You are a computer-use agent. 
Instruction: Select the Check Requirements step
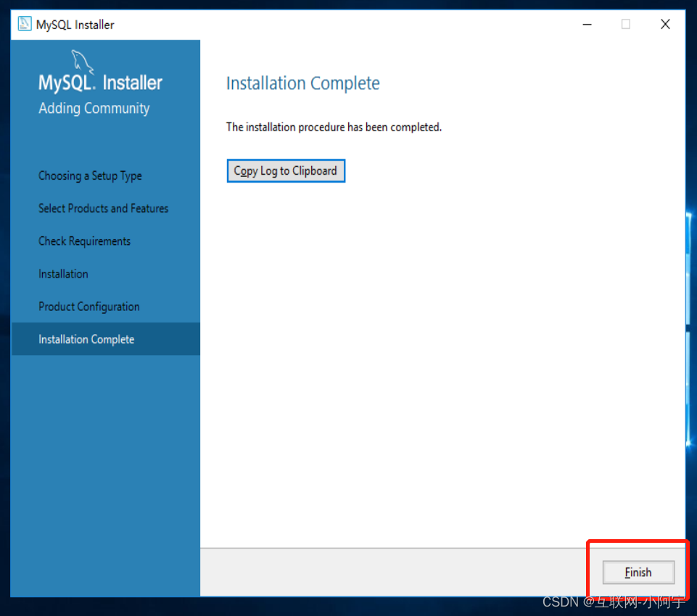(x=84, y=241)
